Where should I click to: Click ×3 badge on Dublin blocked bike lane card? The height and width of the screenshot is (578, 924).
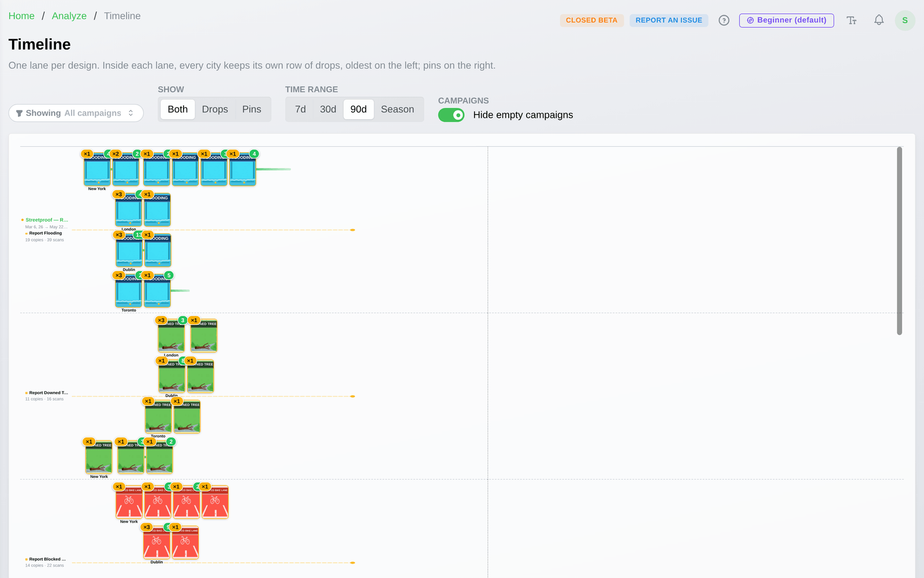[147, 527]
